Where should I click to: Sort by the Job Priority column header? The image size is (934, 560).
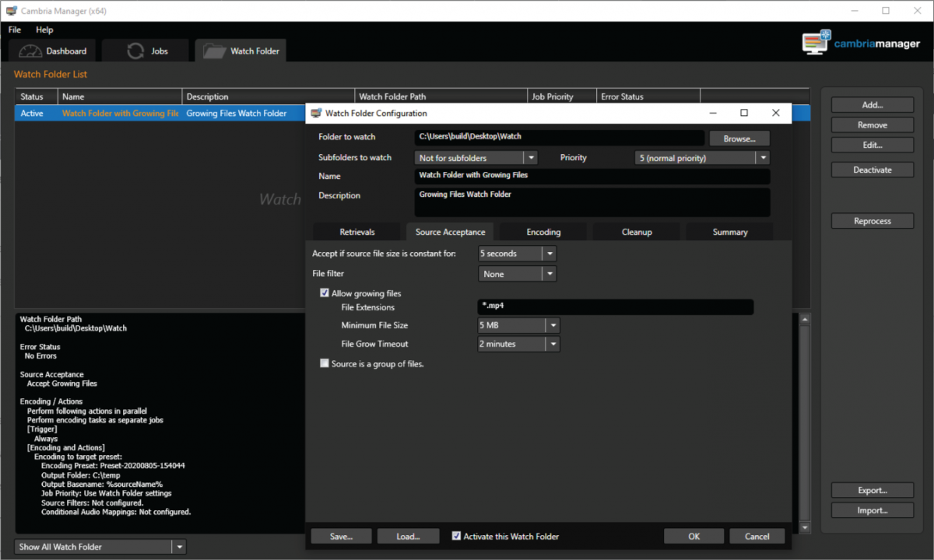click(x=562, y=96)
